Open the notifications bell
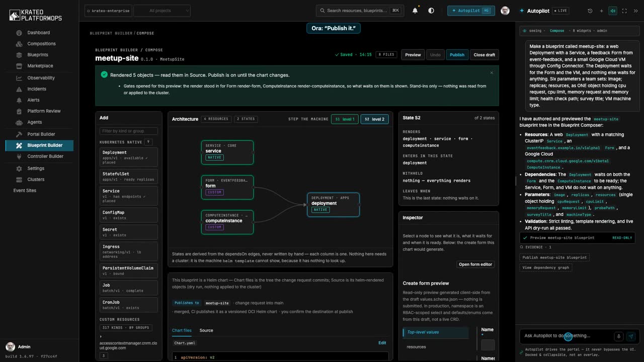Screen dimensions: 644x362 tap(415, 11)
